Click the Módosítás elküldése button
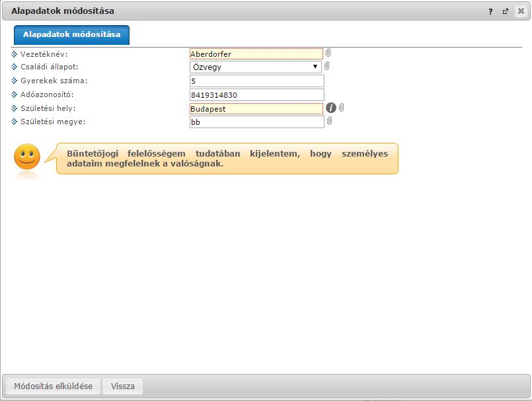Viewport: 532px width, 401px height. click(54, 386)
